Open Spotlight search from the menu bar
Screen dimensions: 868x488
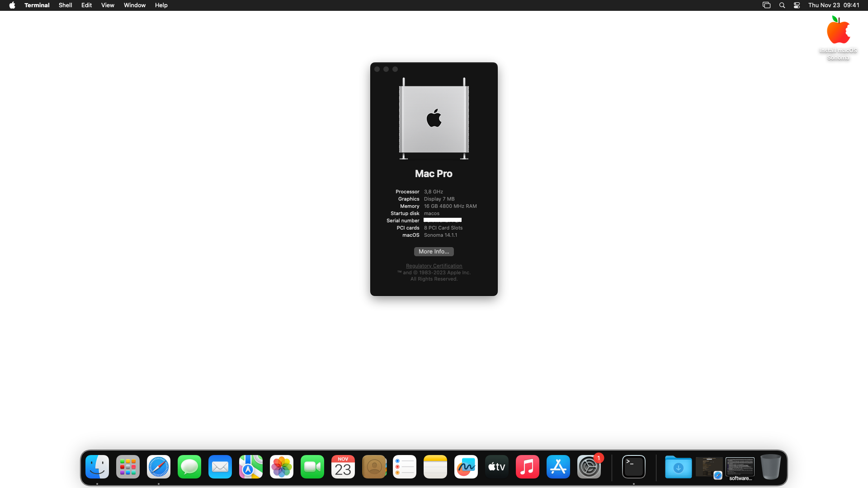782,5
